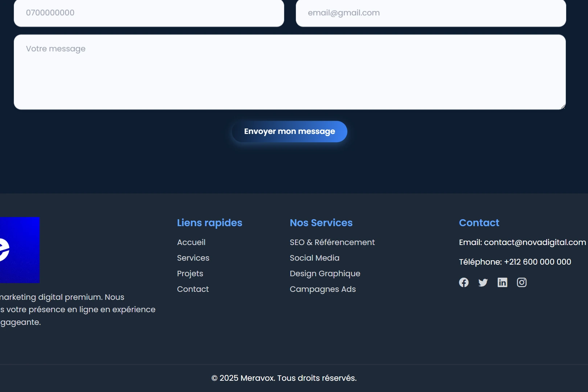Click the Envoyer mon message button
Image resolution: width=588 pixels, height=392 pixels.
(289, 131)
